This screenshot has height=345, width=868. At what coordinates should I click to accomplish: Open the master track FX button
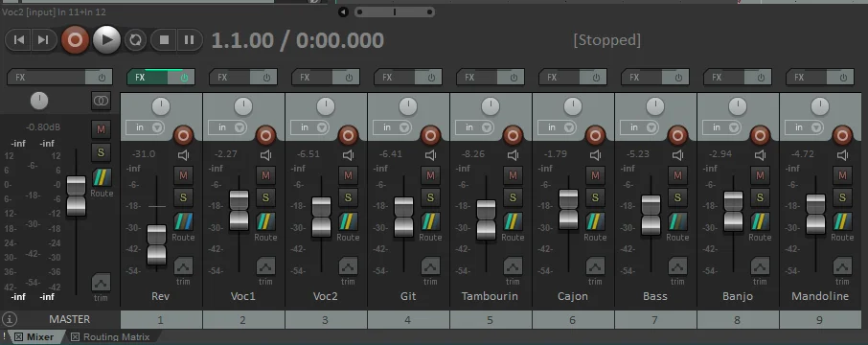pyautogui.click(x=47, y=78)
